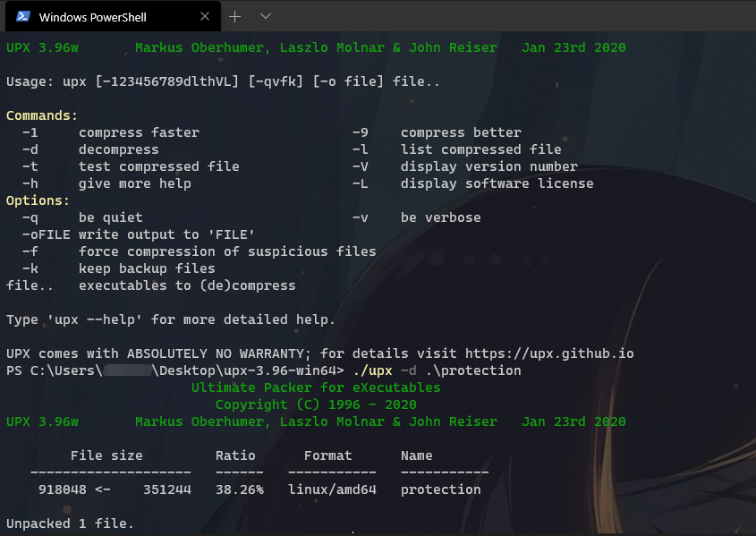Click the '-9' compress better flag
The width and height of the screenshot is (756, 536).
[x=360, y=132]
